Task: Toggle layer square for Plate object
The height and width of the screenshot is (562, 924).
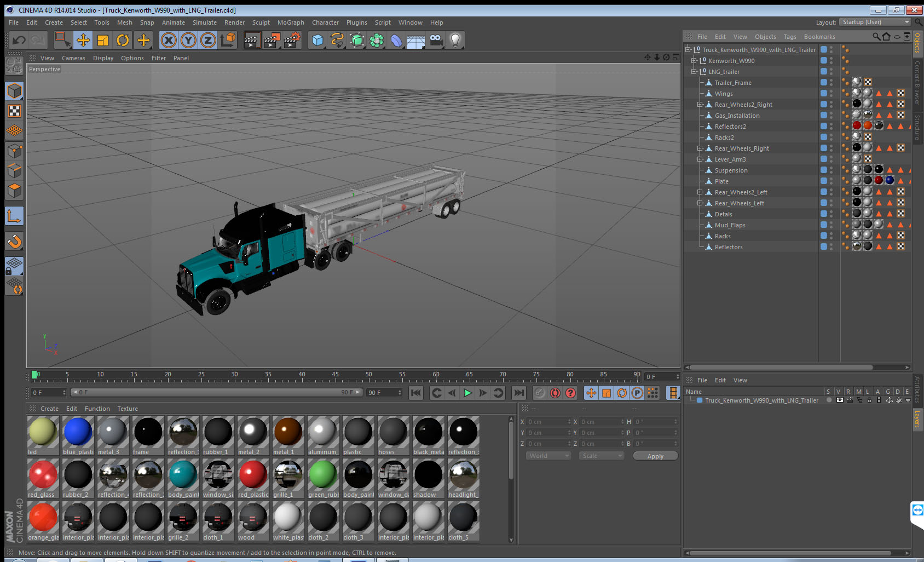Action: point(823,181)
